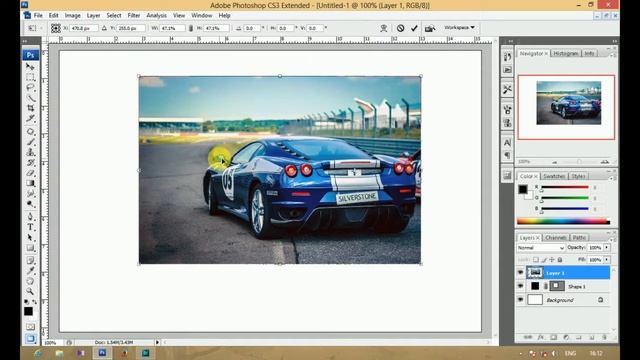Create a new layer button
The width and height of the screenshot is (640, 360).
click(x=591, y=338)
